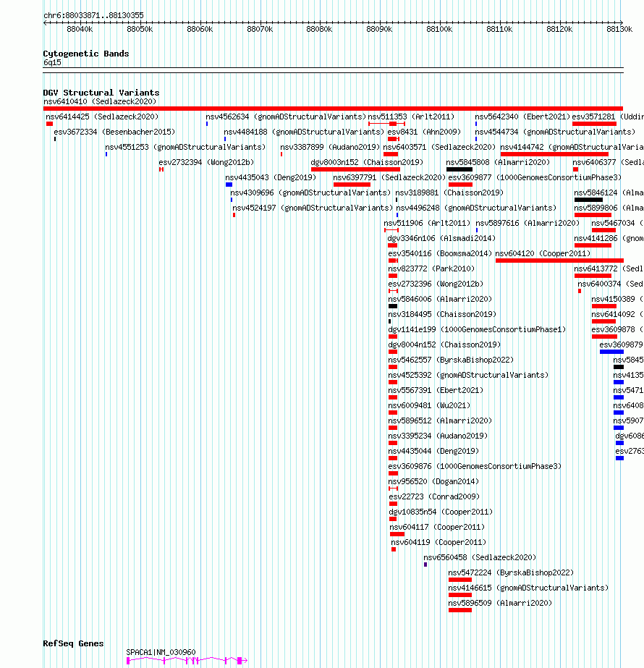Select the nsv5642340 (Ebert2021) label
Image resolution: width=644 pixels, height=668 pixels.
point(522,117)
